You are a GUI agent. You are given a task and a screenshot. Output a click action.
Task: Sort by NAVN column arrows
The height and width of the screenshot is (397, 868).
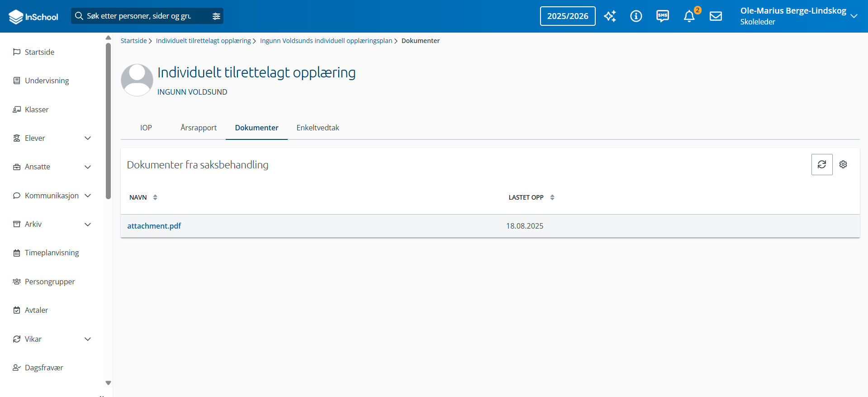(155, 197)
